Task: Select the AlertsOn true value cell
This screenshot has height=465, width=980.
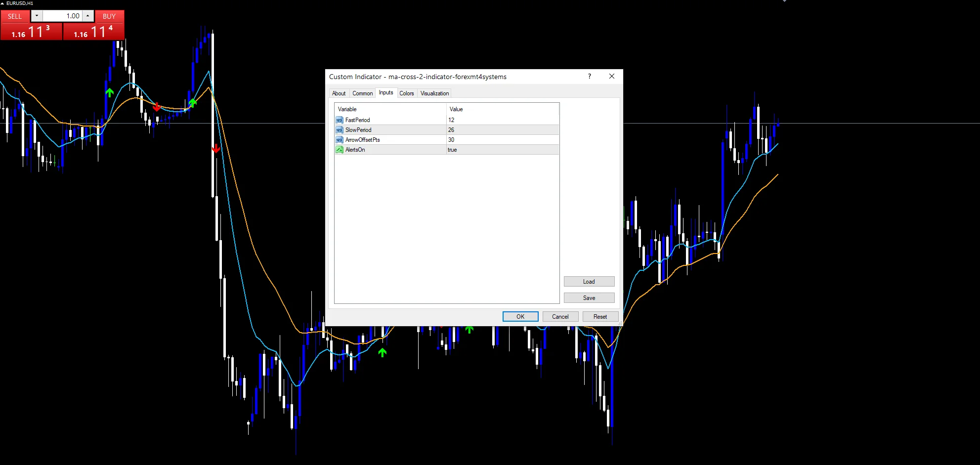Action: (x=503, y=150)
